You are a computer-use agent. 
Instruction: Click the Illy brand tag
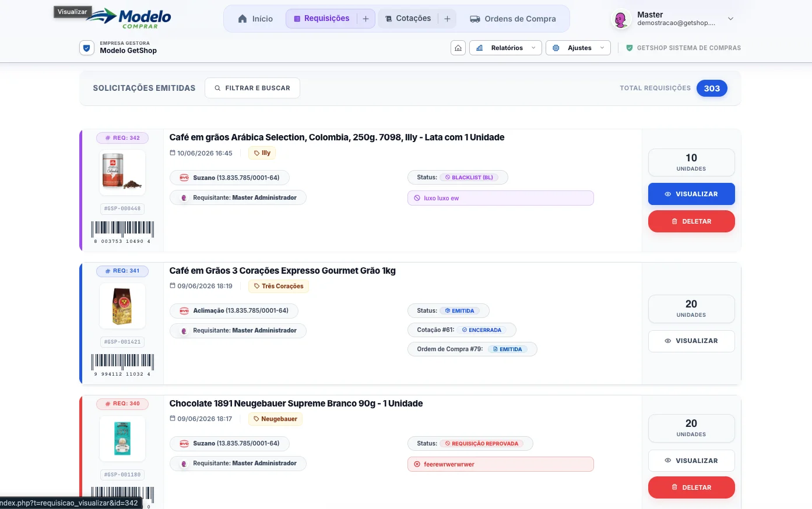pyautogui.click(x=262, y=153)
